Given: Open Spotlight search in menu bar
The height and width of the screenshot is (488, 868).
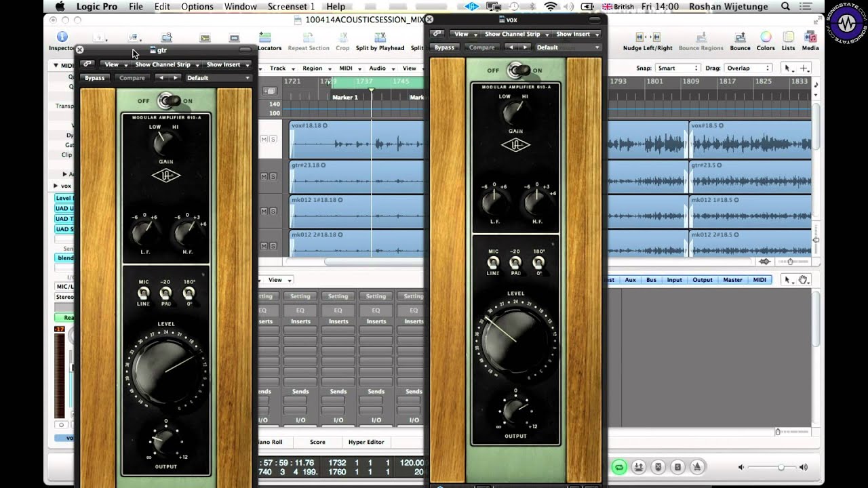Looking at the screenshot, I should (786, 6).
